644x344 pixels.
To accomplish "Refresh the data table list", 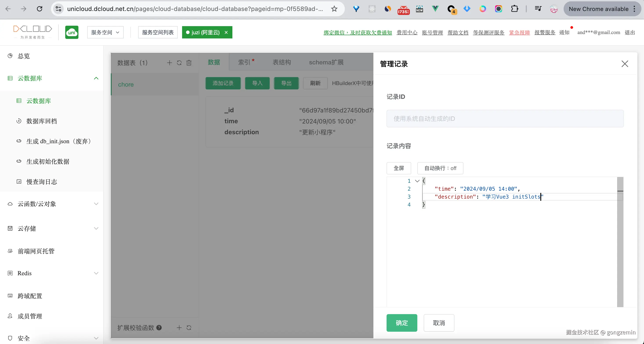I will coord(179,63).
